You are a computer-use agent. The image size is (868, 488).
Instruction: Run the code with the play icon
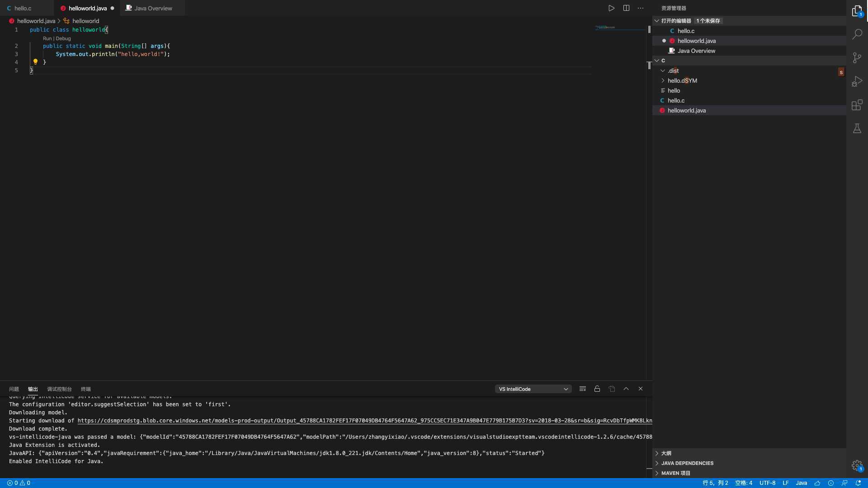click(611, 8)
